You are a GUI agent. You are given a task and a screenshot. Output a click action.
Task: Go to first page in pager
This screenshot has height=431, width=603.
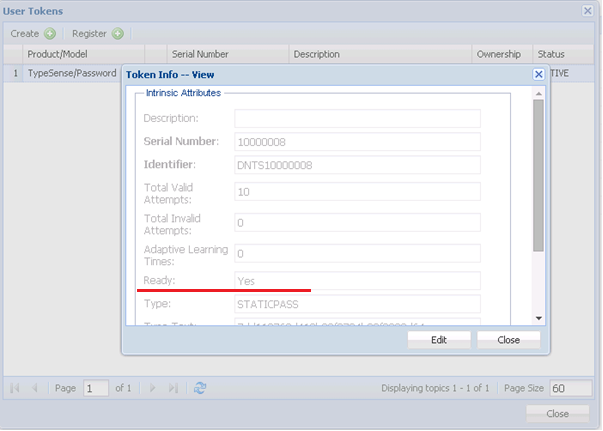coord(15,388)
